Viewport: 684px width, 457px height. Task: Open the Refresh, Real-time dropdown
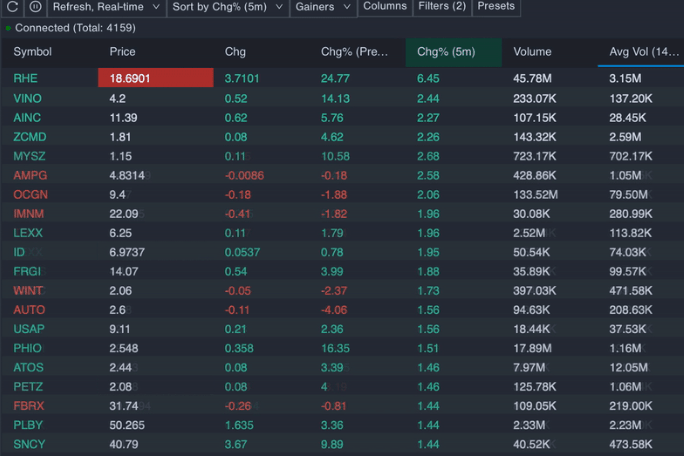pyautogui.click(x=106, y=7)
